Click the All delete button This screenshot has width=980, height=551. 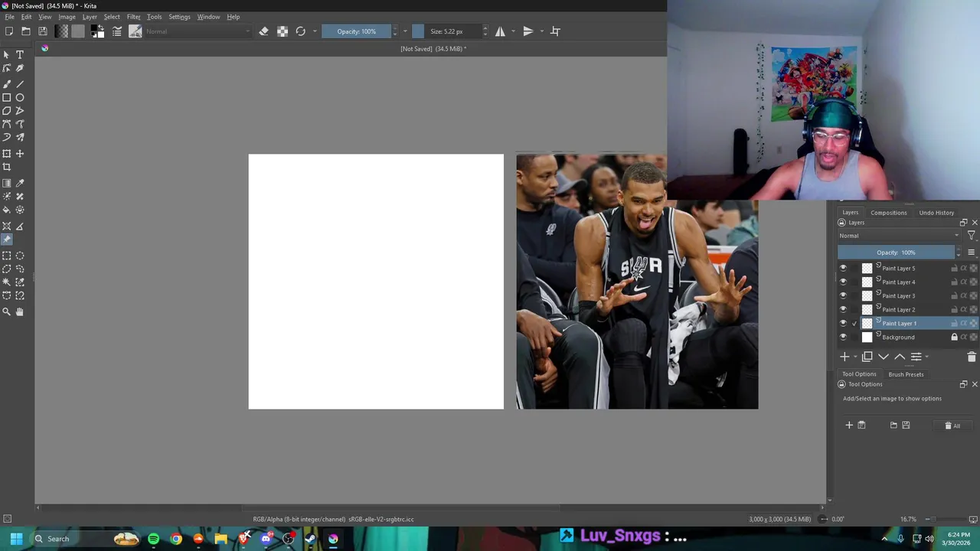(952, 425)
